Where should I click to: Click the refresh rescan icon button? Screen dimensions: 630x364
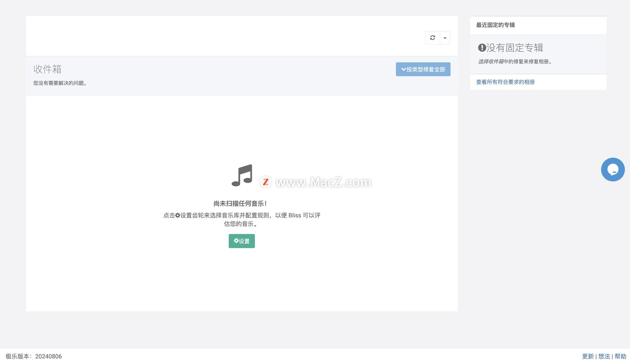(432, 38)
